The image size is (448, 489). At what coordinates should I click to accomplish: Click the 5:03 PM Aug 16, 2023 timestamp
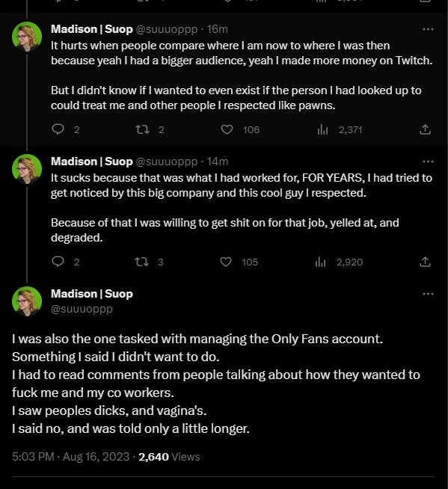[70, 457]
